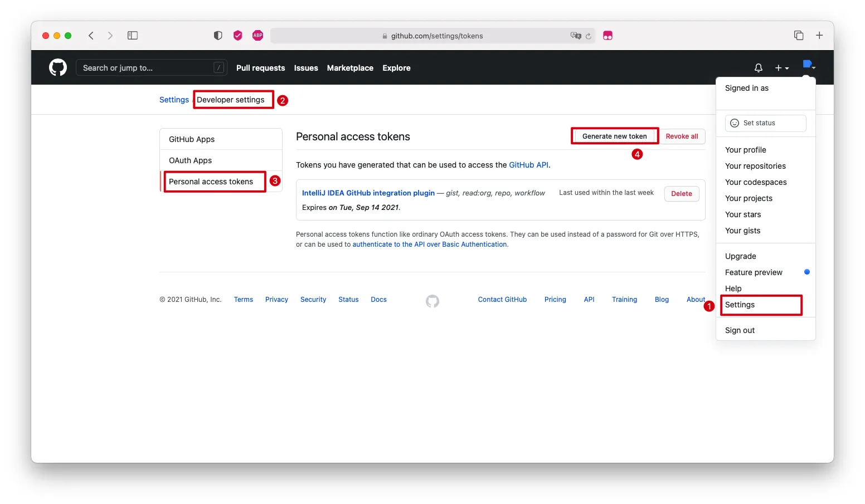Reload the page using the refresh icon
865x504 pixels.
tap(589, 36)
